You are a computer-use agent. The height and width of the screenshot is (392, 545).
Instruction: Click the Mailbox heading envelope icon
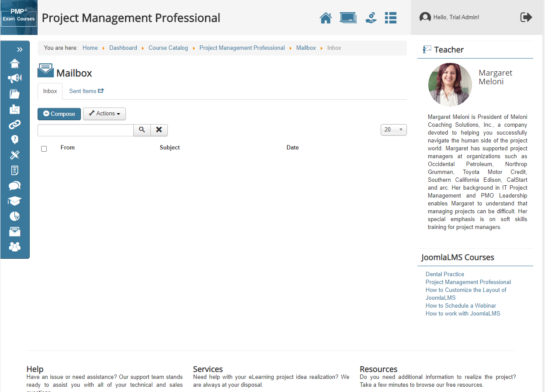click(45, 71)
